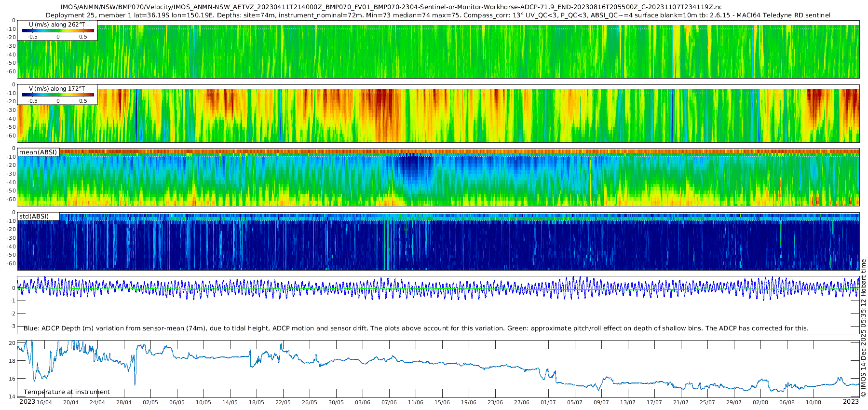The width and height of the screenshot is (868, 410).
Task: Click the 16/04 date tick on time axis
Action: click(x=44, y=402)
